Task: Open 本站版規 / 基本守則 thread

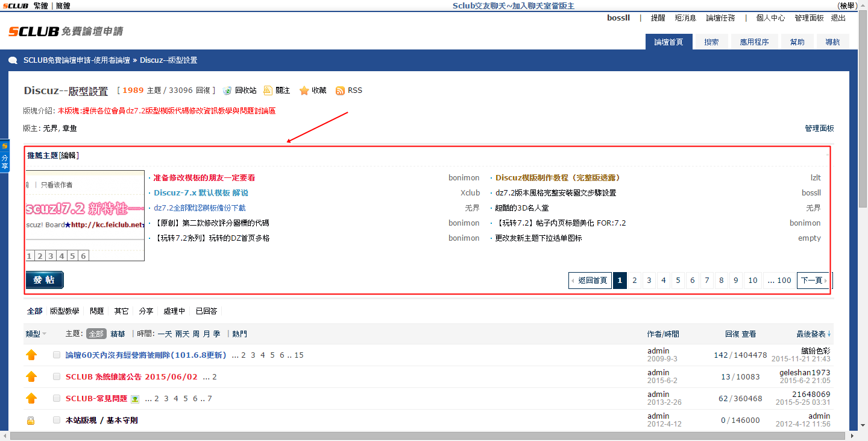Action: point(101,420)
